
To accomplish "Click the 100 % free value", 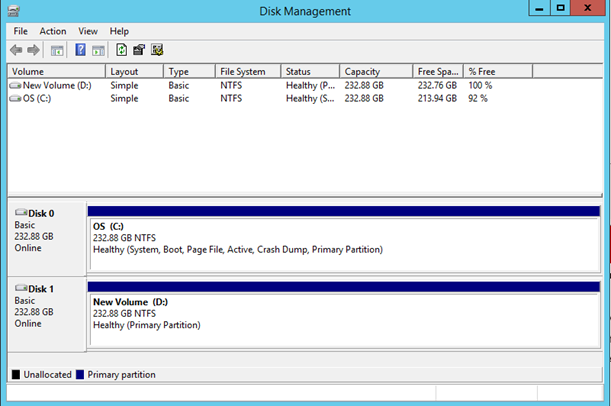I will pos(480,85).
